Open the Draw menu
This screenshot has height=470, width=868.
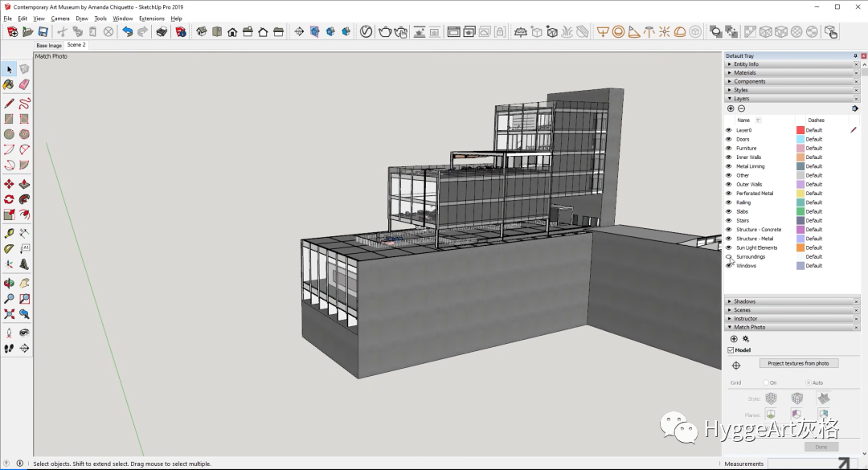tap(82, 18)
